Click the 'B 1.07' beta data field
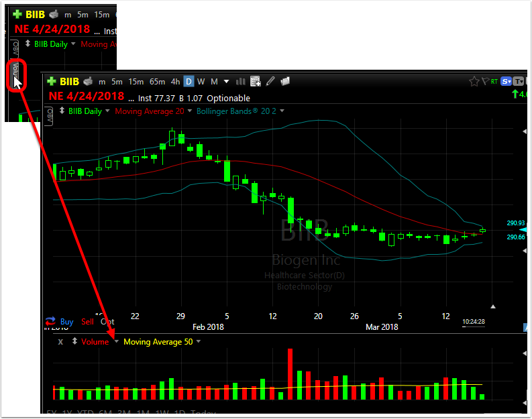532x419 pixels. (x=191, y=99)
